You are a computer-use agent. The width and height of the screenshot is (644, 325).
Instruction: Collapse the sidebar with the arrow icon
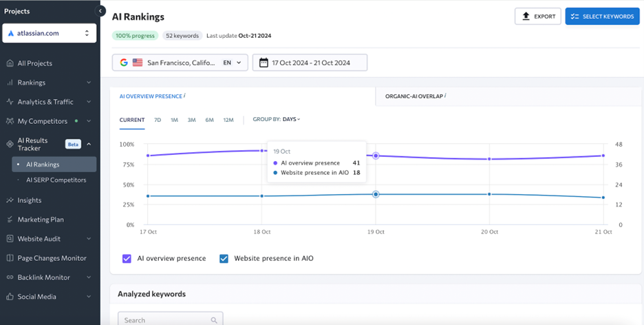100,11
